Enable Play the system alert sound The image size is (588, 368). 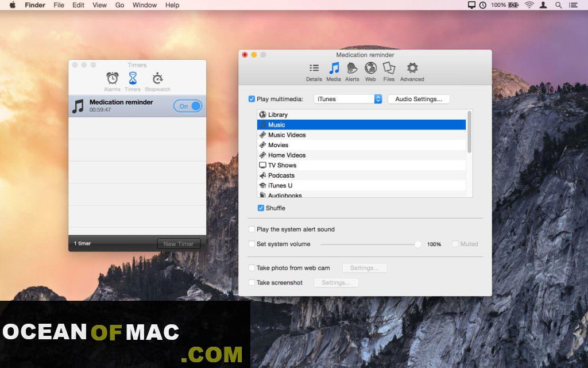click(x=252, y=229)
